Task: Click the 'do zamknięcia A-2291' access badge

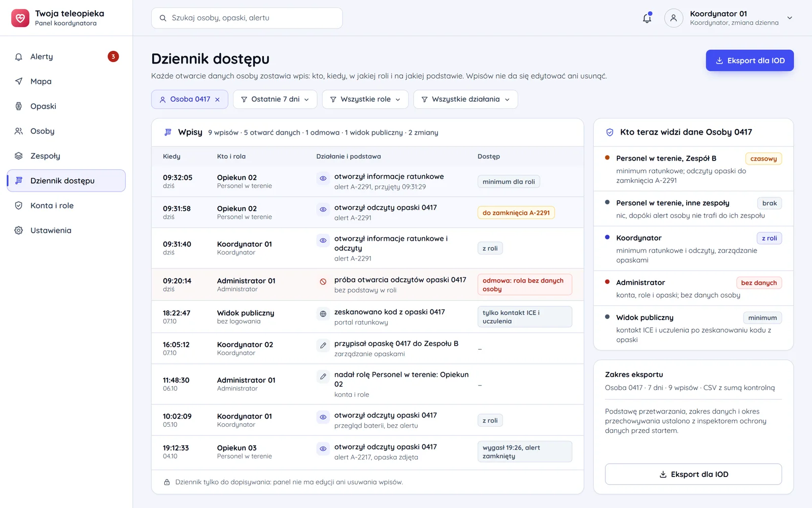Action: click(x=516, y=213)
